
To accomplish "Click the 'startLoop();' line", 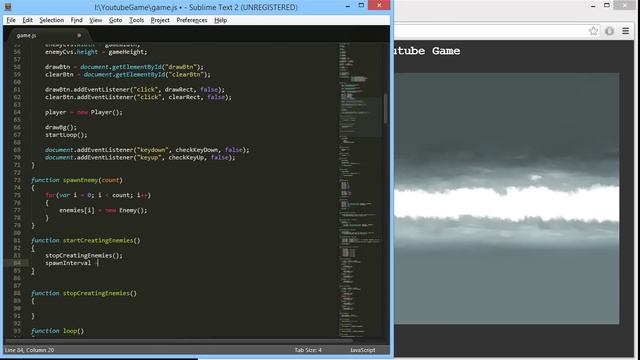I will coord(66,135).
